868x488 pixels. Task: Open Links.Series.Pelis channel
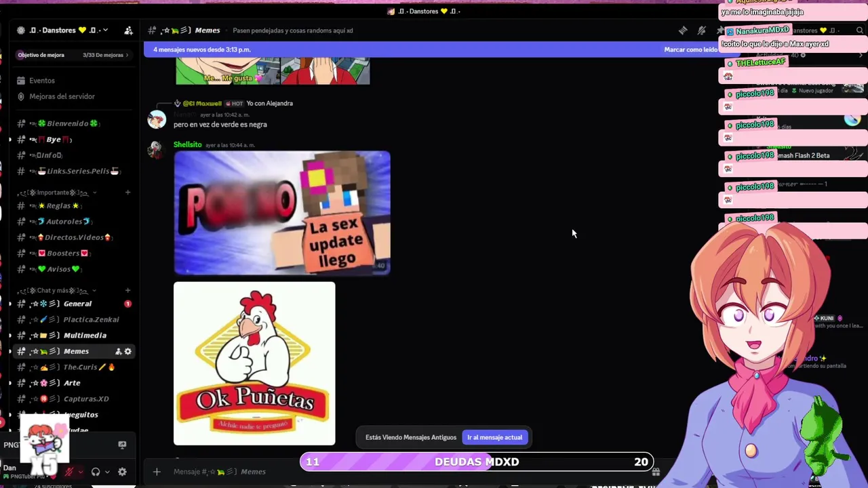point(75,171)
